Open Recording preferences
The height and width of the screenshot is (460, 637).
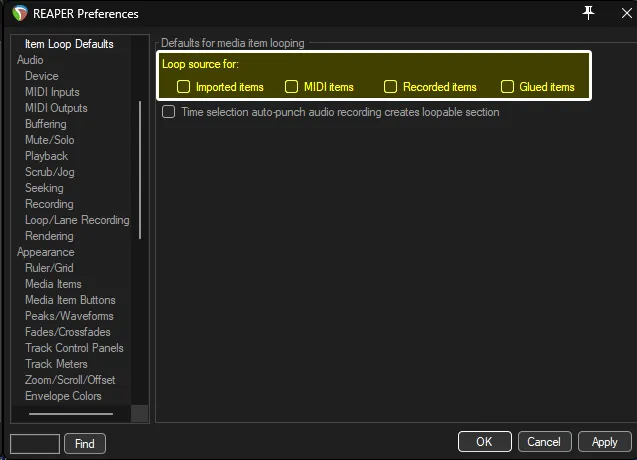point(49,204)
